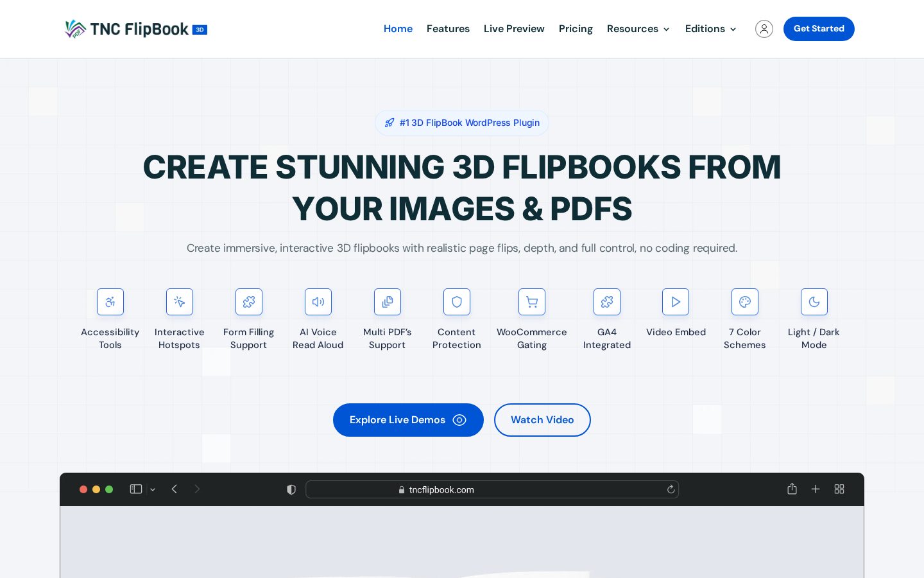Click the share icon in mockup browser
The width and height of the screenshot is (924, 578).
pyautogui.click(x=792, y=489)
